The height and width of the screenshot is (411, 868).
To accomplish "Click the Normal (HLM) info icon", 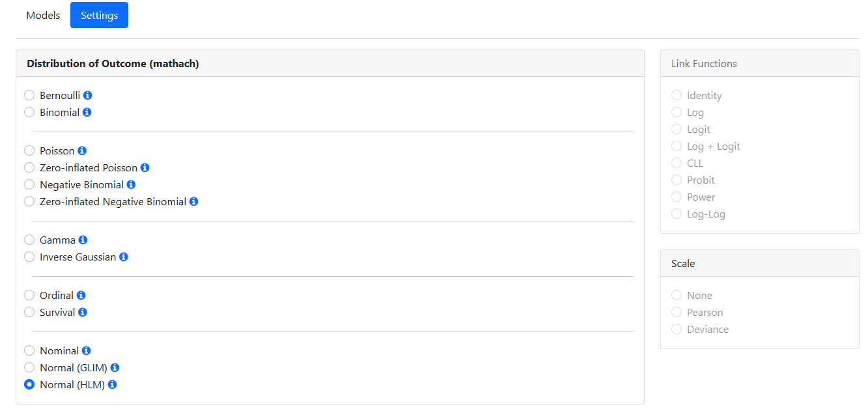I will 113,385.
